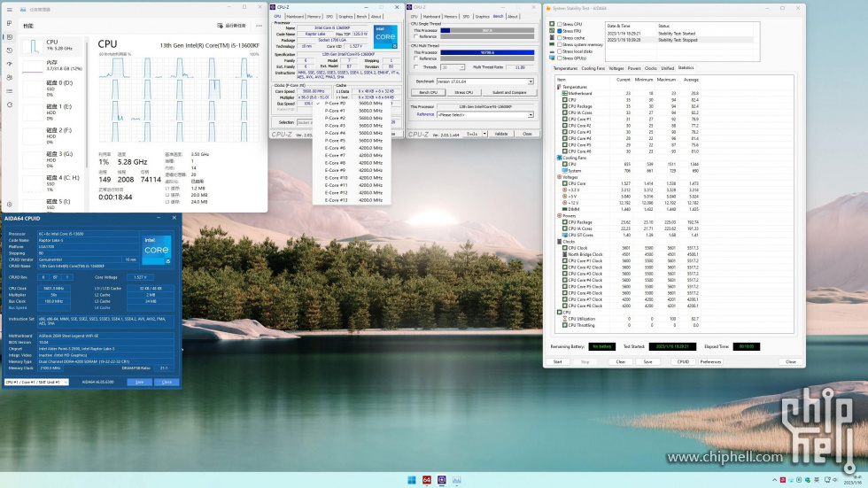Select Disk 2 (F:) in performance list

[x=52, y=136]
